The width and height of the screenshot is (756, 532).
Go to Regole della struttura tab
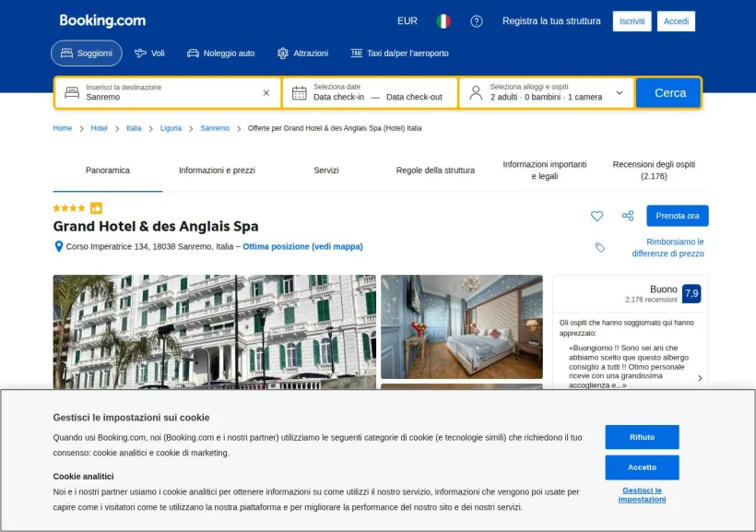(435, 171)
